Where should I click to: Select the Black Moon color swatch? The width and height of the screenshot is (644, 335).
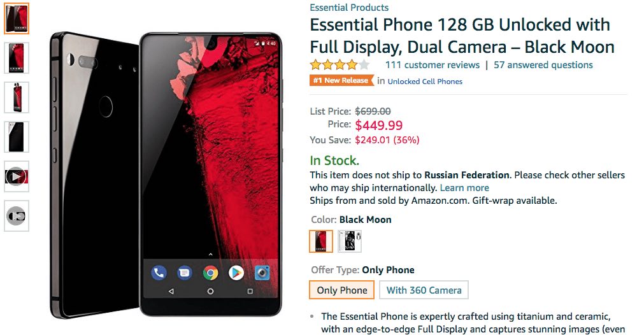(321, 241)
